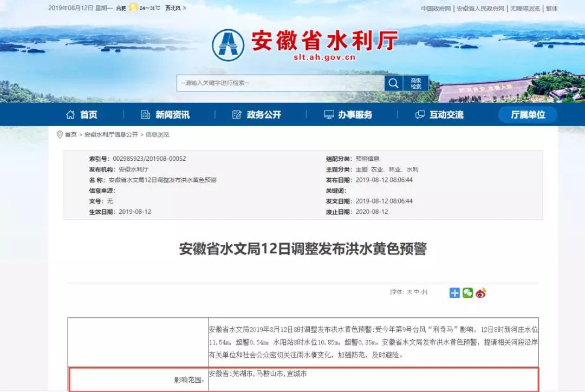Screen dimensions: 585x392
Task: Click the edit document icon beside 政务公开
Action: pos(237,114)
